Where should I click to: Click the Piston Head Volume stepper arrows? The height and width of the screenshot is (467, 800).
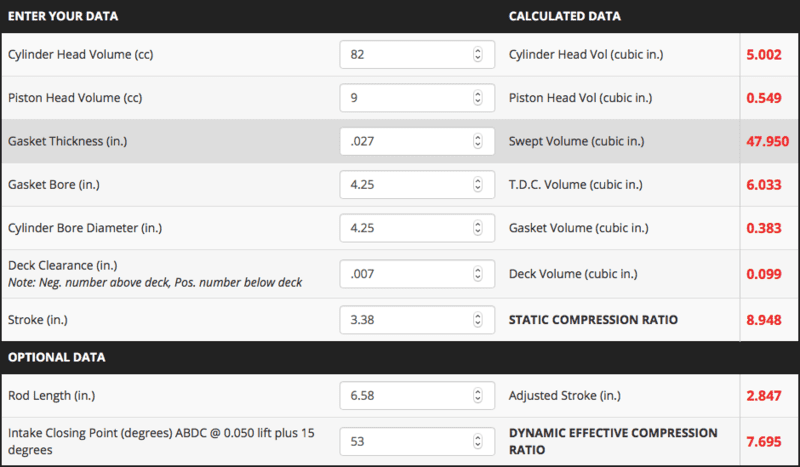[477, 98]
